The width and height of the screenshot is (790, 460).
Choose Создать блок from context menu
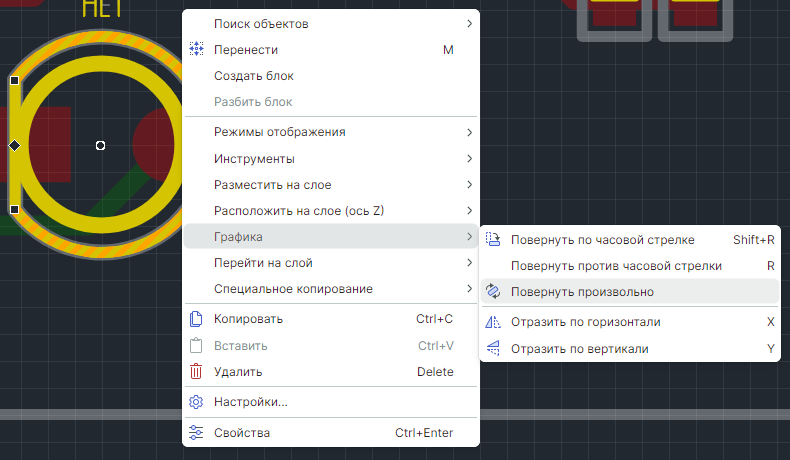point(331,76)
